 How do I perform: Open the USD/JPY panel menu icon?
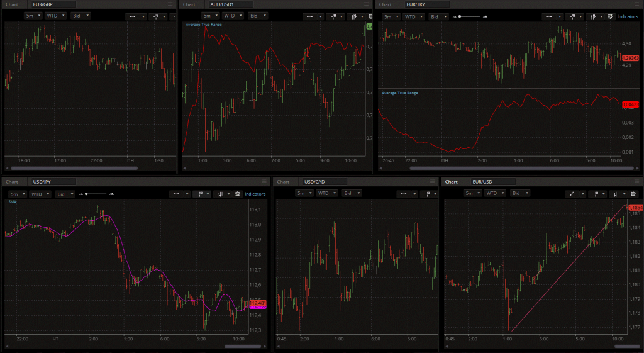[x=264, y=182]
